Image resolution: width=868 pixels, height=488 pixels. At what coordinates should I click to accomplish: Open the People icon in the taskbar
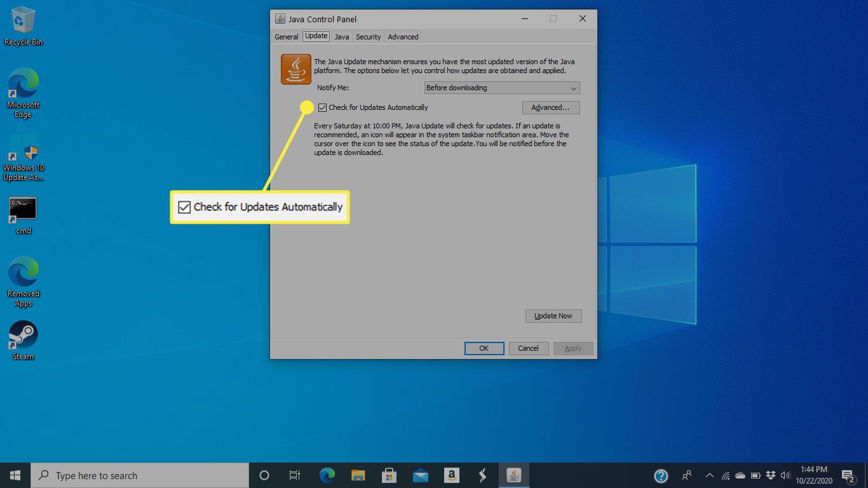(687, 475)
